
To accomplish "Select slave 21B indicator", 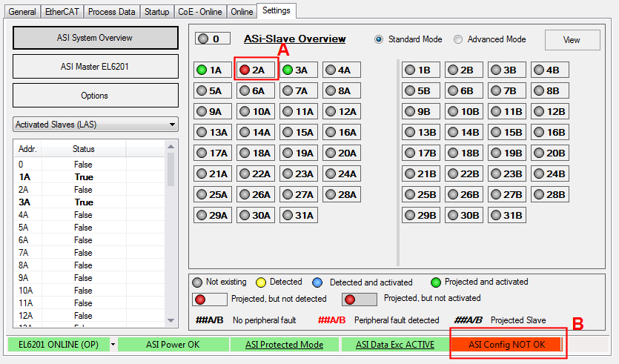I will click(x=421, y=173).
